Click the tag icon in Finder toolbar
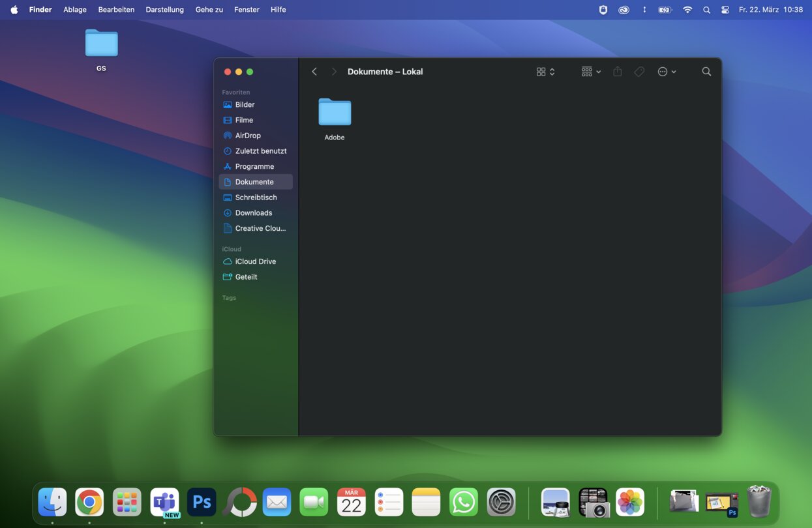Image resolution: width=812 pixels, height=528 pixels. pos(639,72)
